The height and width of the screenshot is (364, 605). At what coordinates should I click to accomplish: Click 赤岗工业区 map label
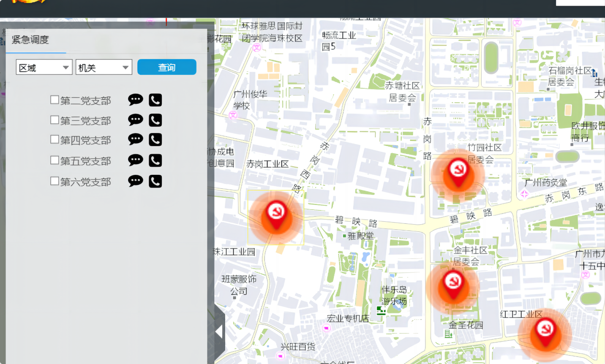267,164
